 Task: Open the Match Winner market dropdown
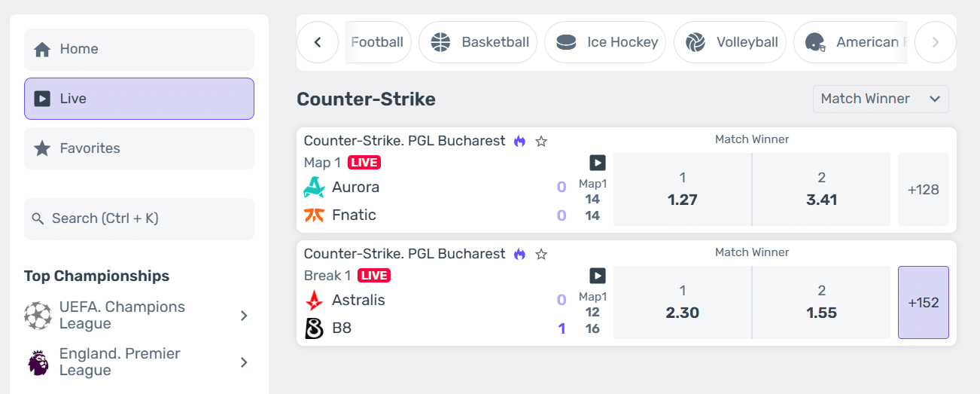point(881,99)
